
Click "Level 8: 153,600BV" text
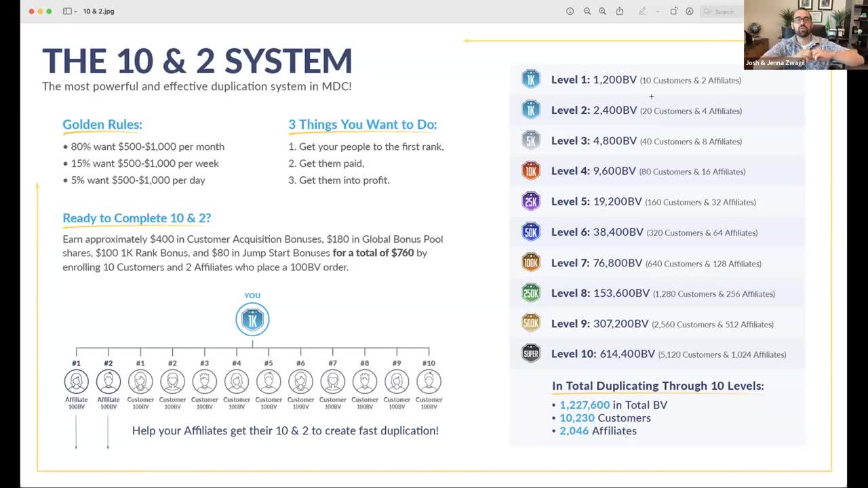coord(601,293)
